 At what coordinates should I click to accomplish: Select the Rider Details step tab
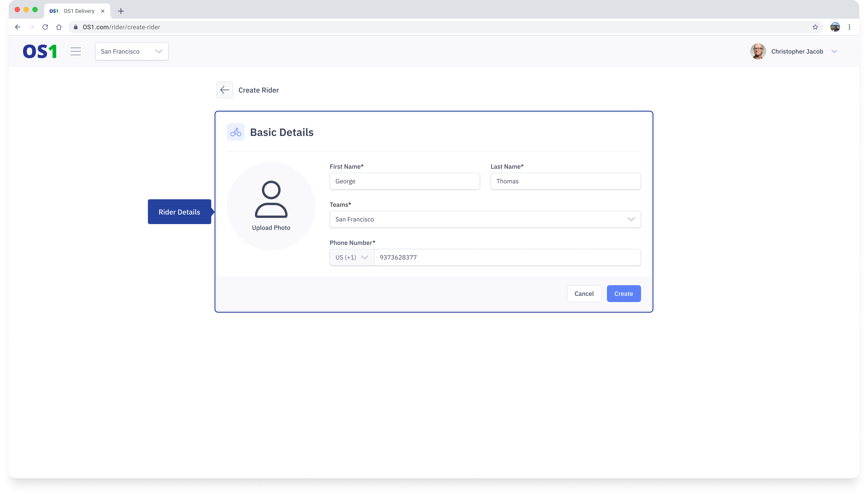(x=179, y=212)
